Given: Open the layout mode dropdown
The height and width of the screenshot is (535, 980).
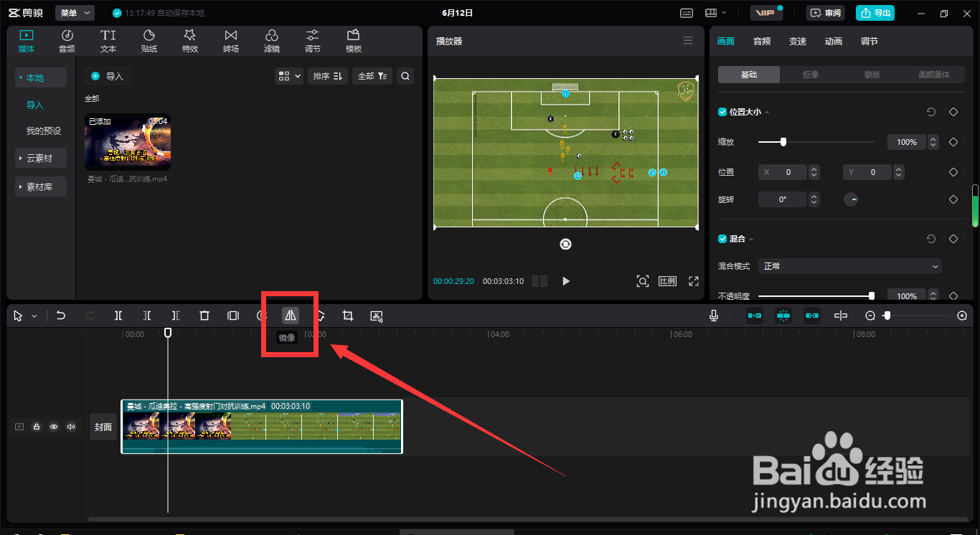Looking at the screenshot, I should [x=716, y=13].
